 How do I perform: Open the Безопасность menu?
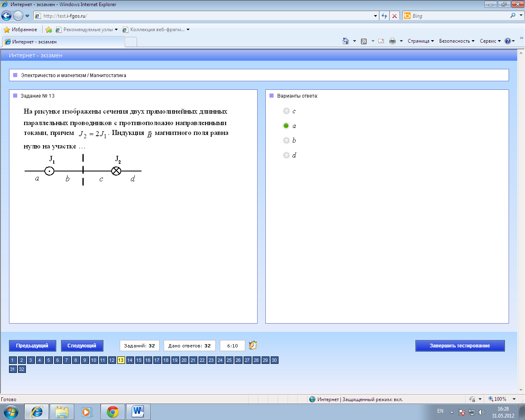[x=457, y=41]
